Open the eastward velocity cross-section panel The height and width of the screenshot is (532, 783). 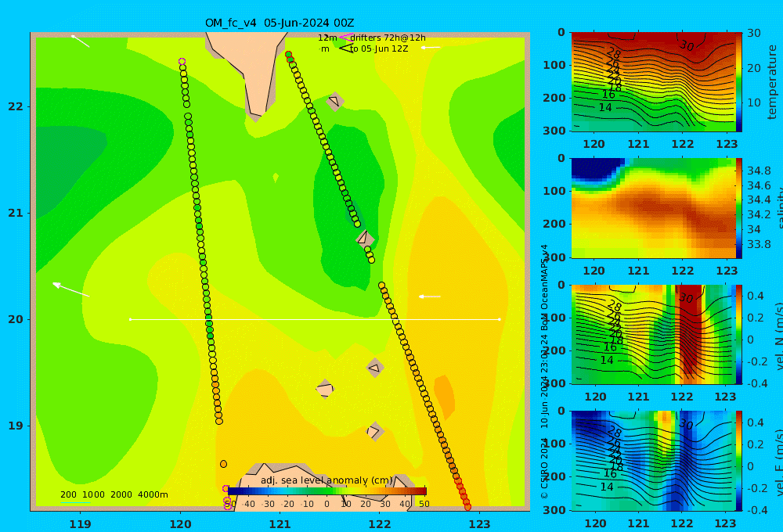[653, 461]
